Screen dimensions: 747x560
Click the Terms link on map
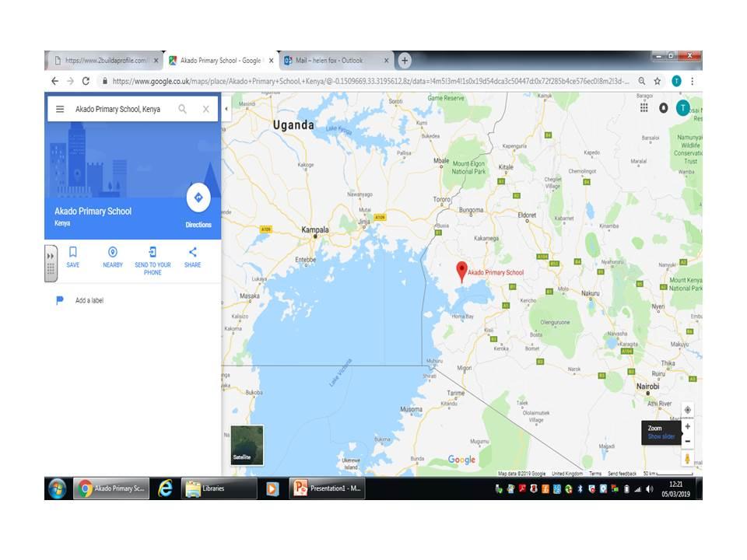tap(595, 474)
